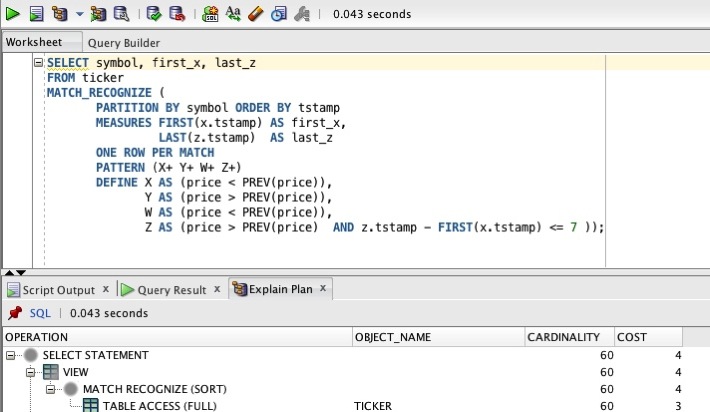
Task: Click the To Upper/Lower/InitCap icon
Action: point(233,14)
